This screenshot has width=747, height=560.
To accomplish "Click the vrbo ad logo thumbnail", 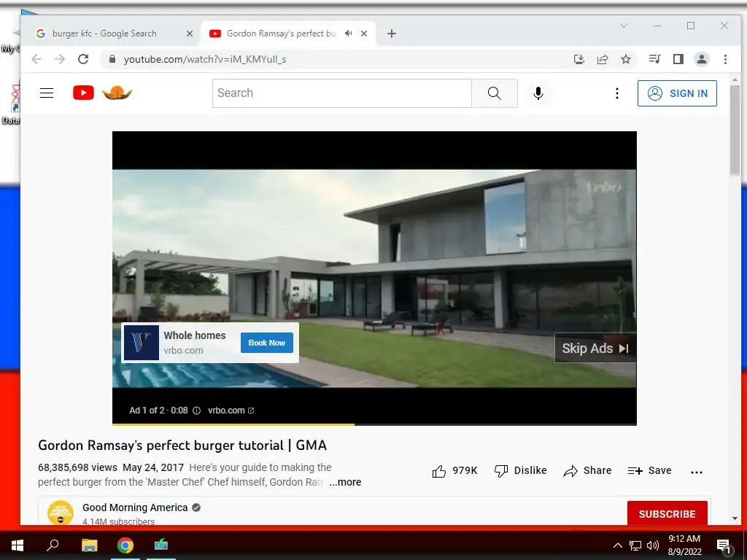I will (142, 343).
